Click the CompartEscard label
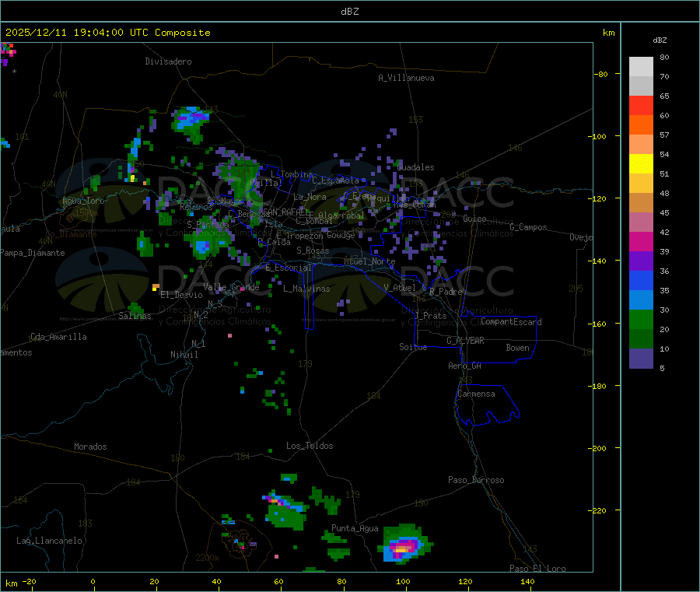 coord(511,322)
